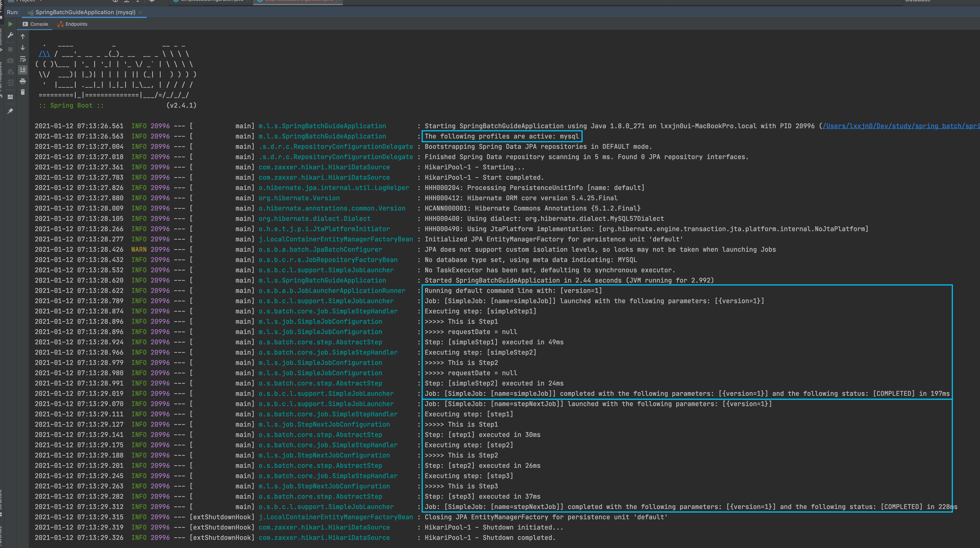Viewport: 980px width, 548px height.
Task: Click 'Step: [simpleStep1] executed in 49ms'
Action: [494, 342]
